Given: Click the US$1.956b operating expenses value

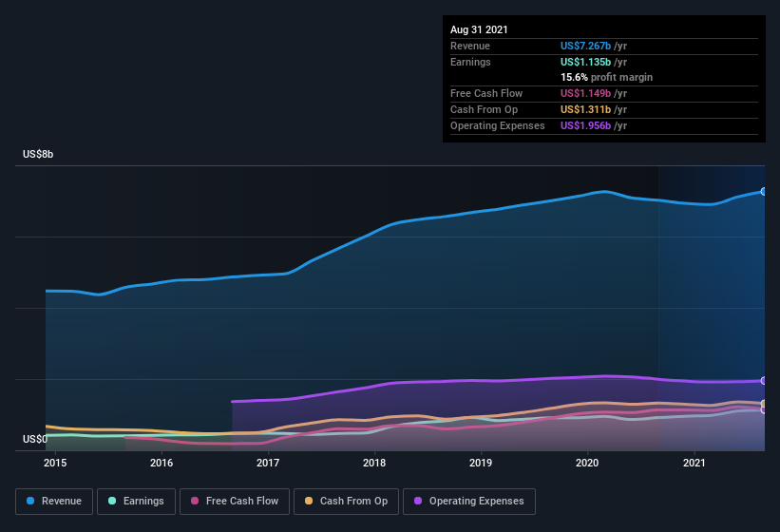Looking at the screenshot, I should coord(585,125).
